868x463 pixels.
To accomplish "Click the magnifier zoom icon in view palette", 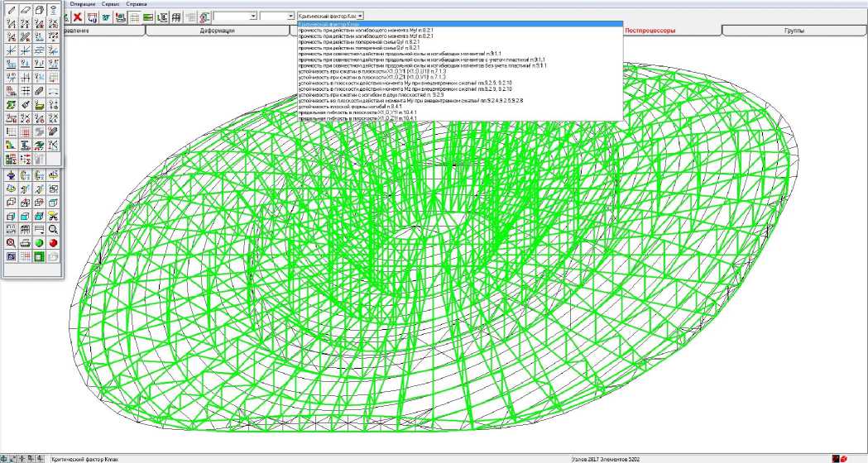I will tap(53, 229).
